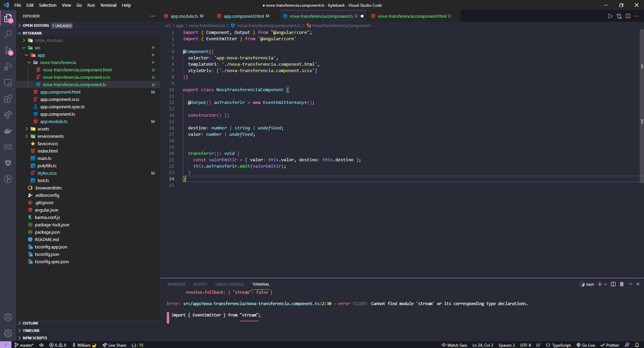Open the Terminal menu
Screen dimensions: 644x348
(108, 5)
